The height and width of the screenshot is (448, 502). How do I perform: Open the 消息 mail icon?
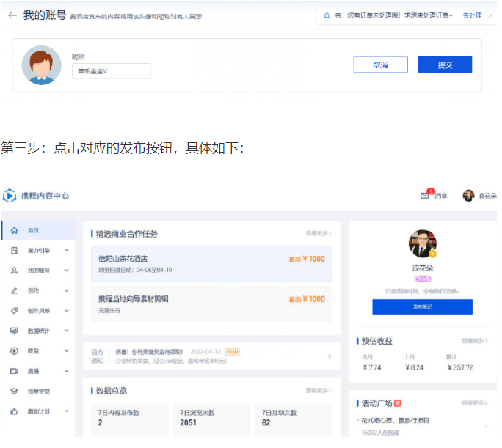click(x=424, y=195)
